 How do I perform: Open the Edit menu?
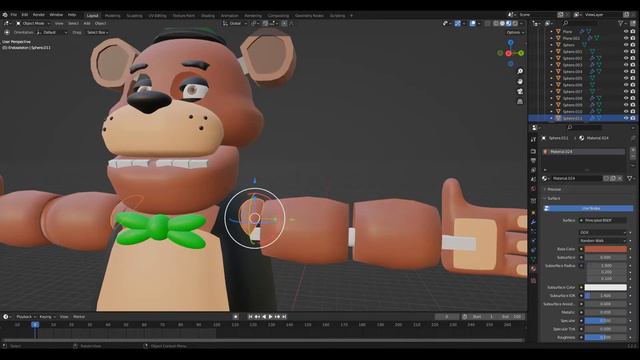coord(25,15)
